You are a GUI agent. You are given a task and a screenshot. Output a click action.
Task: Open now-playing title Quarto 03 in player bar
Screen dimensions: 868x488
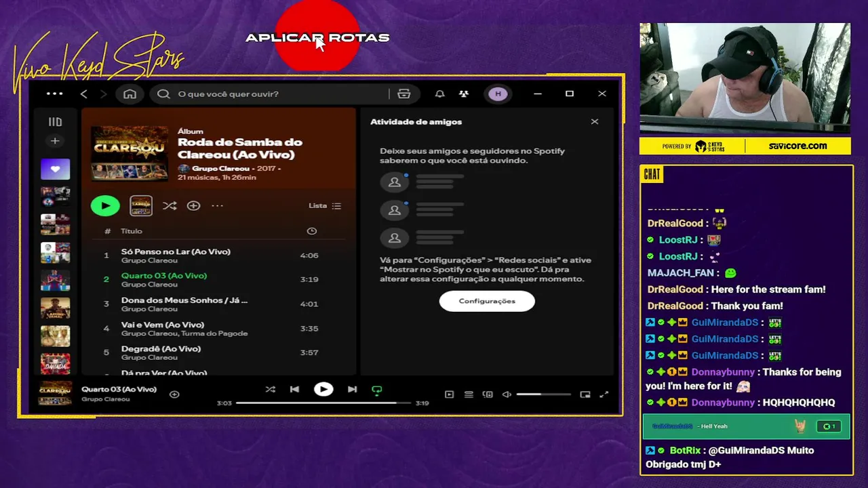119,389
